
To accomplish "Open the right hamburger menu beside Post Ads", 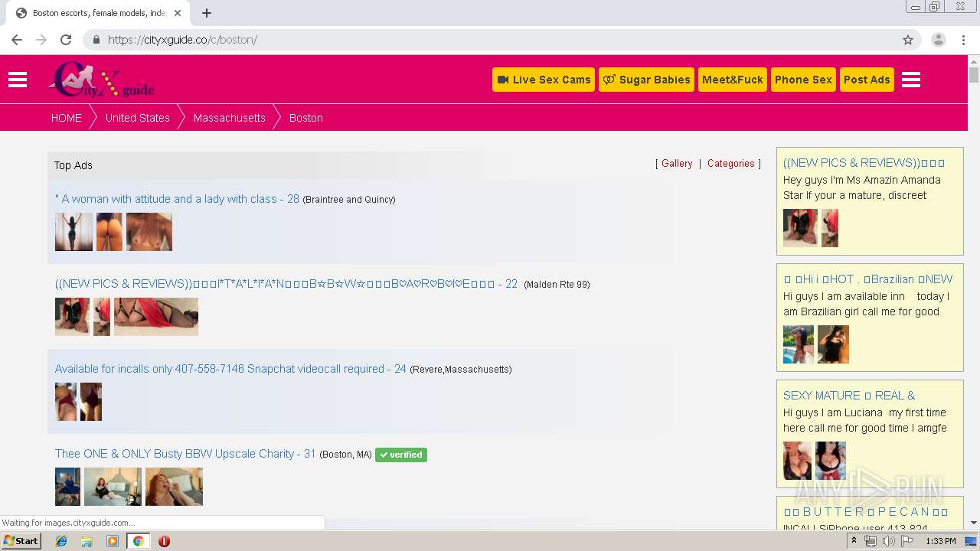I will point(911,80).
